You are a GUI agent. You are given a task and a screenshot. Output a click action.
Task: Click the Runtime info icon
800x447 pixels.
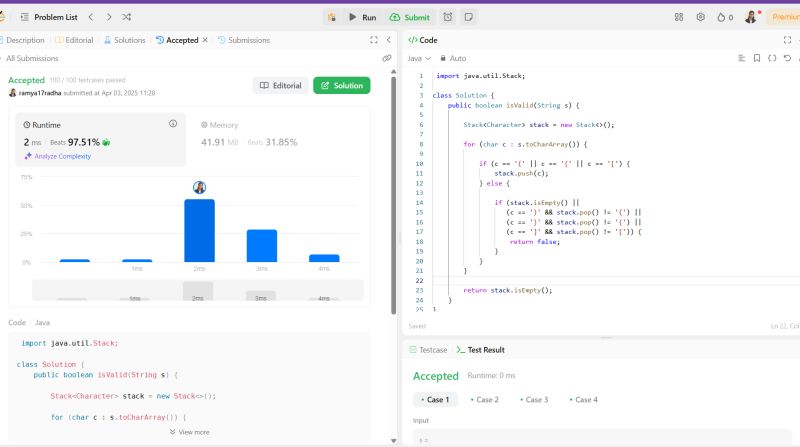pyautogui.click(x=173, y=123)
